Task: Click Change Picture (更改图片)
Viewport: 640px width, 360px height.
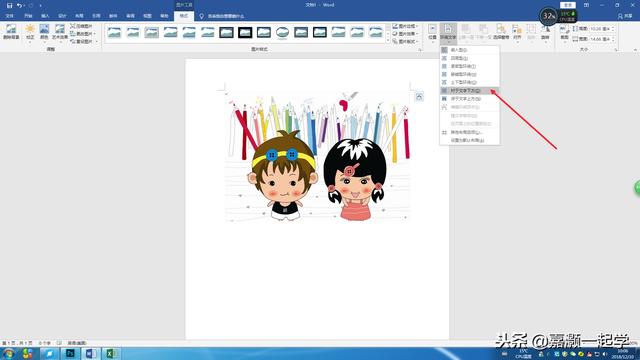Action: point(82,33)
